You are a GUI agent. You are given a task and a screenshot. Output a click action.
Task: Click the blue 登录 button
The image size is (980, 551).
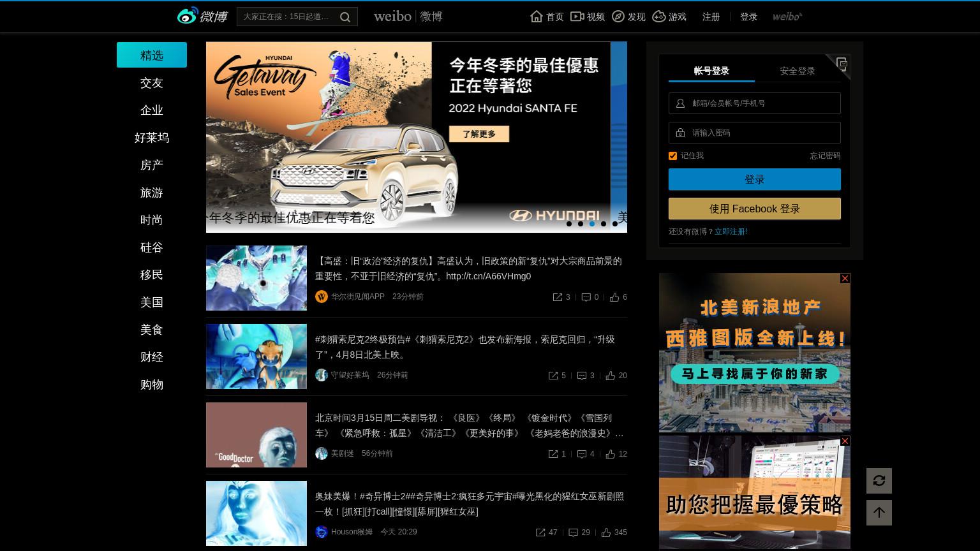755,179
